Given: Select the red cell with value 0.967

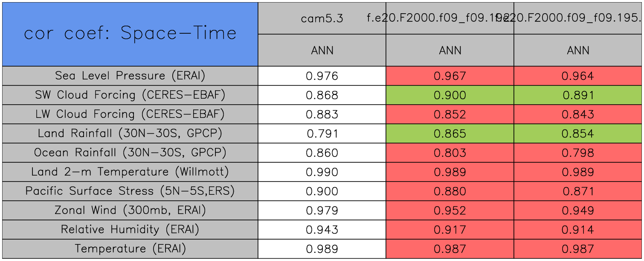Looking at the screenshot, I should [450, 76].
